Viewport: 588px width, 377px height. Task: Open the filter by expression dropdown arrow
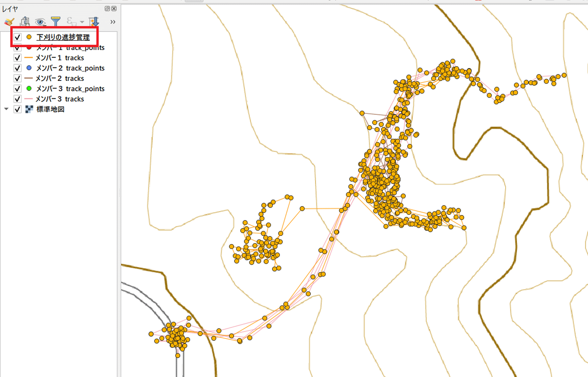click(x=82, y=22)
